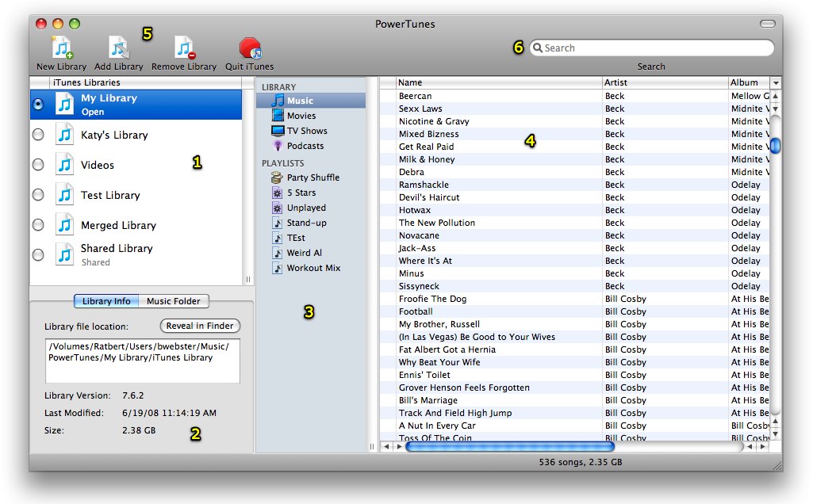813x504 pixels.
Task: Open the 5 Stars smart playlist
Action: (x=301, y=193)
